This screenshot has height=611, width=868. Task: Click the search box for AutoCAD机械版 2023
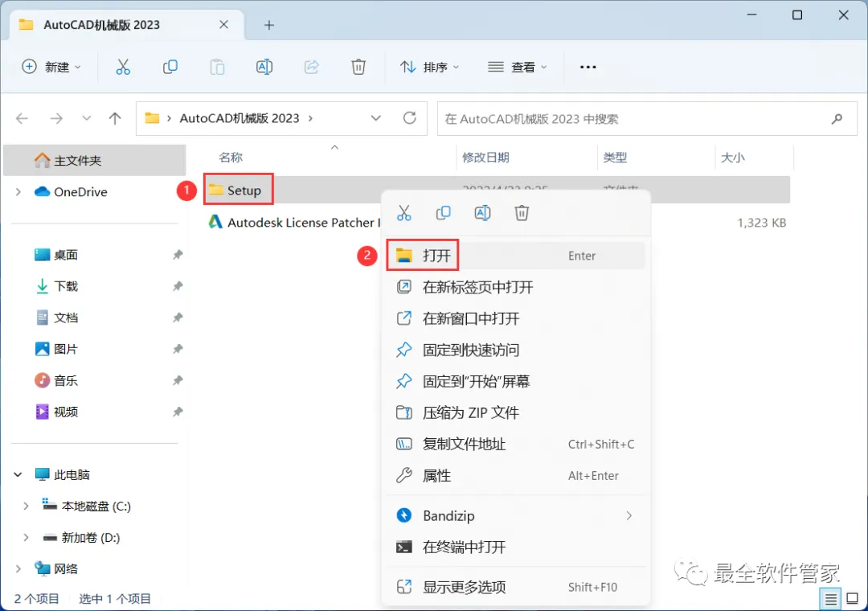(647, 118)
